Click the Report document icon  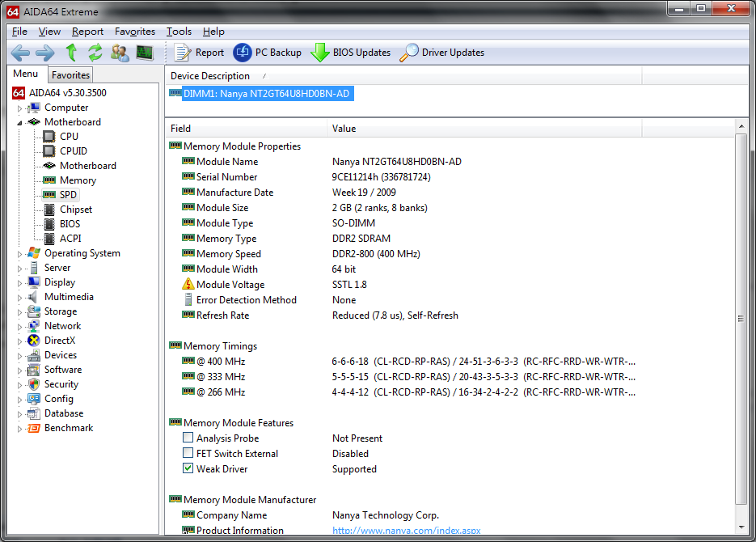coord(183,53)
